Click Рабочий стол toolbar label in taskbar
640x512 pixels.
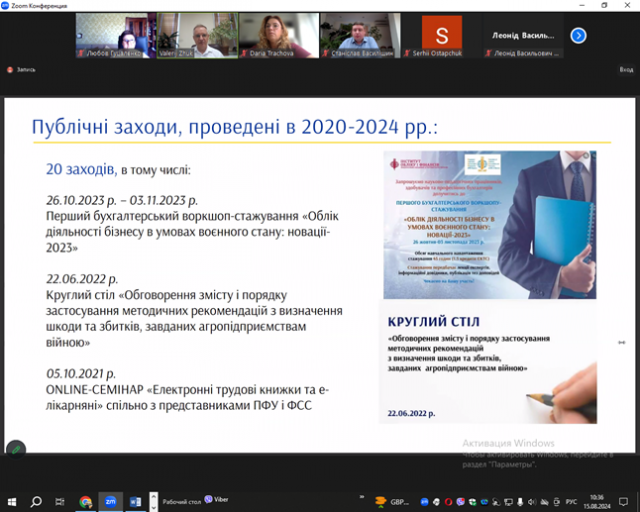(182, 502)
